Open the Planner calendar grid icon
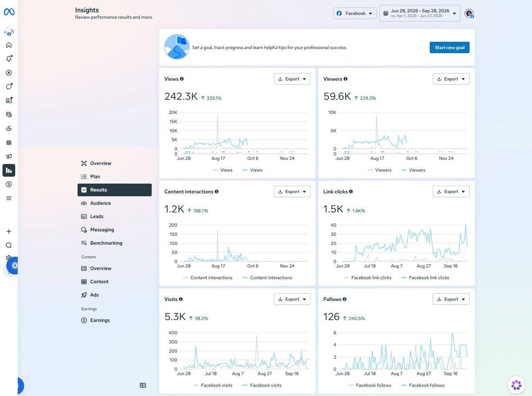The width and height of the screenshot is (532, 396). click(9, 142)
